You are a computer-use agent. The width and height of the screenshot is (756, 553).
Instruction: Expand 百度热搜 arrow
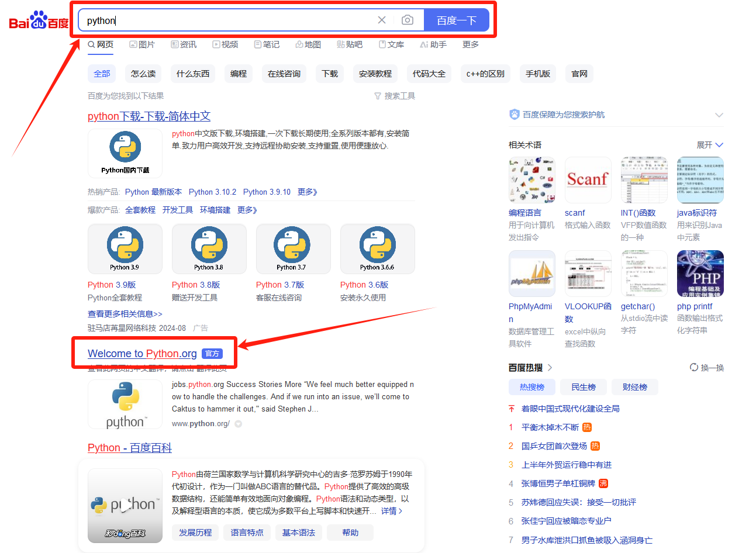[550, 368]
